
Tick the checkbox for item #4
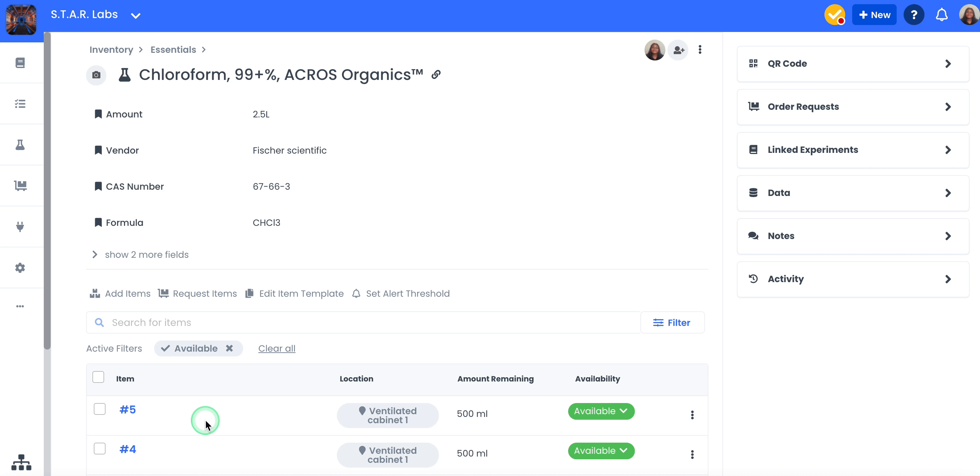click(100, 449)
